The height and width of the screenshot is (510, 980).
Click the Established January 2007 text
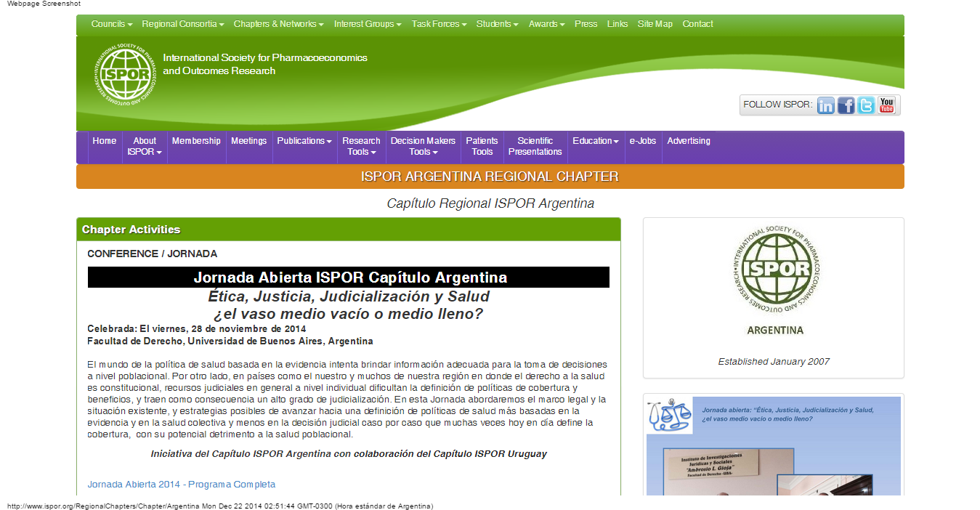(x=774, y=362)
